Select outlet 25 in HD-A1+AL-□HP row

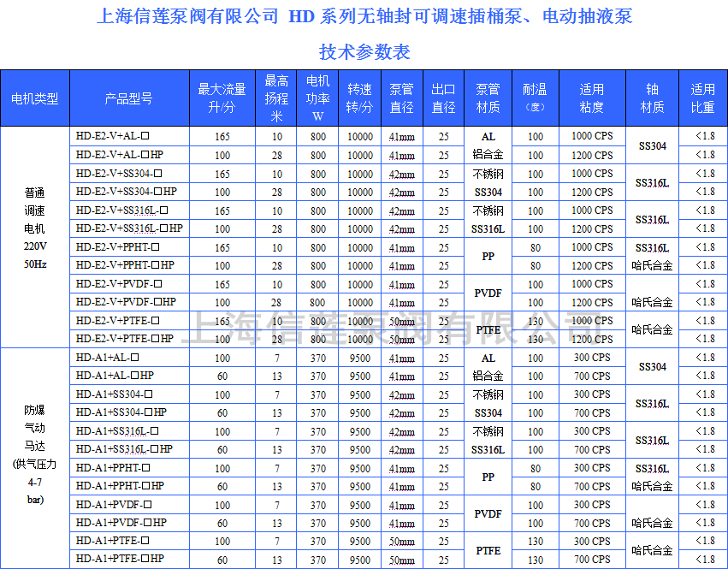point(444,376)
